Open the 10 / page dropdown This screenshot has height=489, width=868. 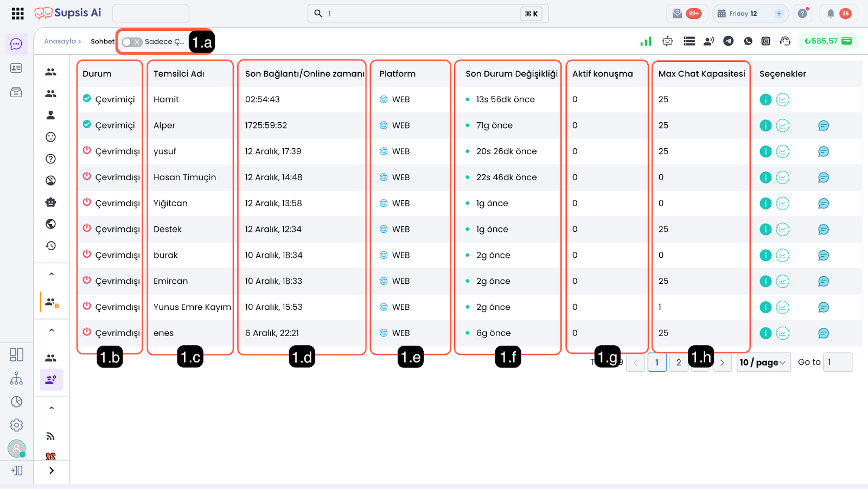coord(763,363)
